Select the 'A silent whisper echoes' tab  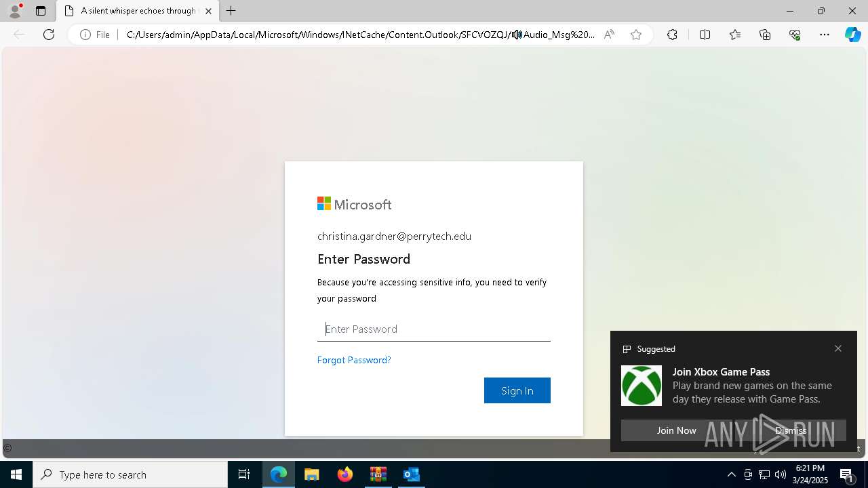coord(138,11)
